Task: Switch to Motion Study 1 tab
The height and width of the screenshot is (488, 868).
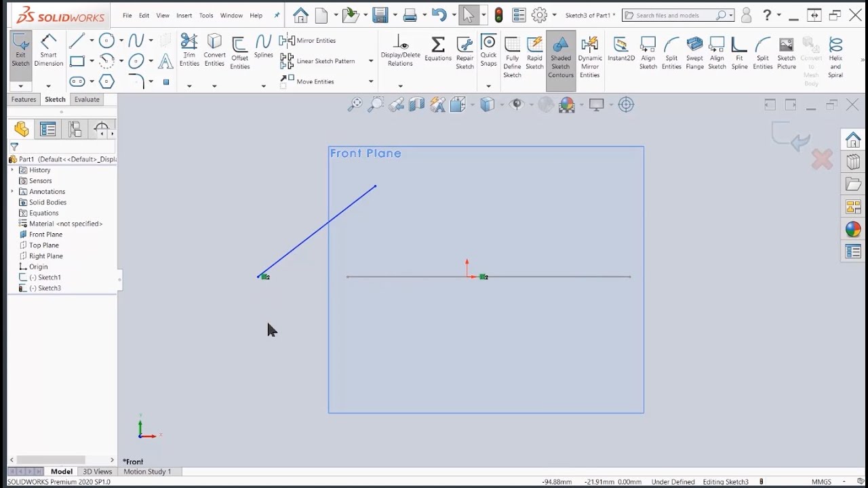Action: (147, 472)
